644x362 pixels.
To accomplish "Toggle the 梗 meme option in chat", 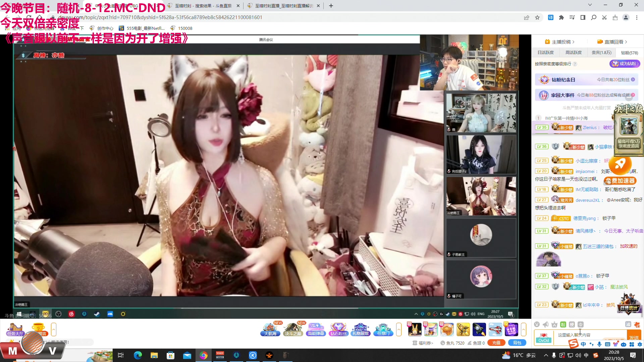I will click(572, 324).
